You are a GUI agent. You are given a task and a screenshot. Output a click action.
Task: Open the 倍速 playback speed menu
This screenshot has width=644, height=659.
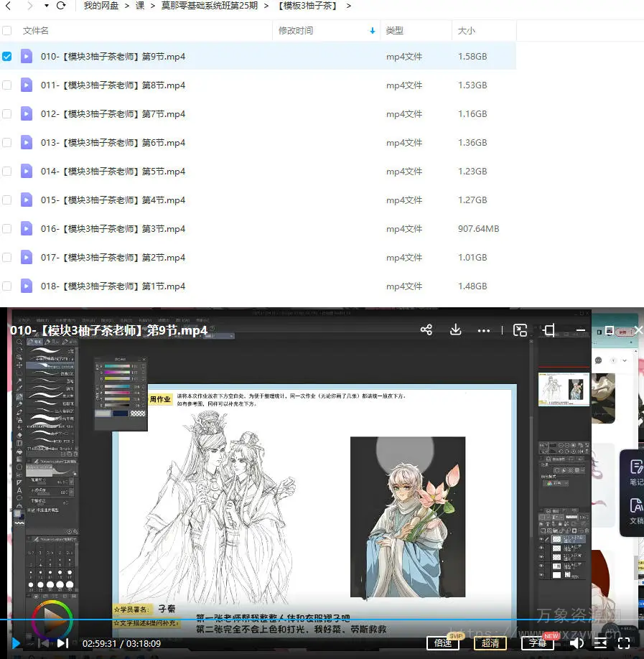443,642
